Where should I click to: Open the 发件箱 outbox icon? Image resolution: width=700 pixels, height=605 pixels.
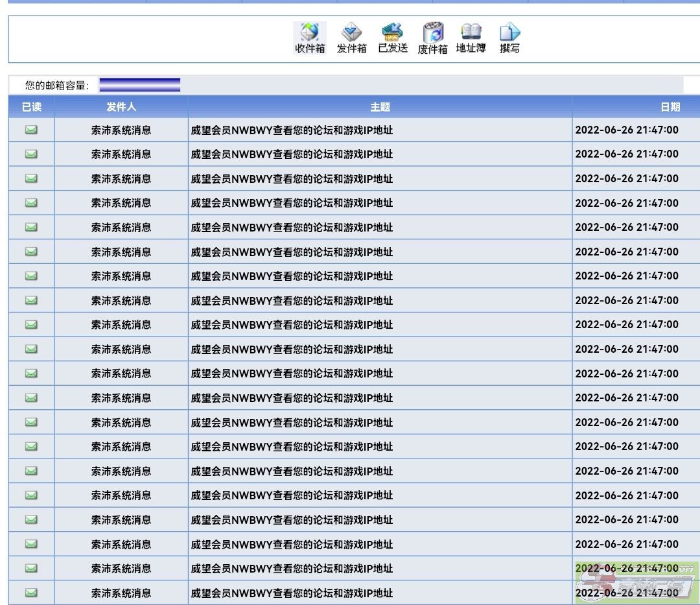coord(351,38)
